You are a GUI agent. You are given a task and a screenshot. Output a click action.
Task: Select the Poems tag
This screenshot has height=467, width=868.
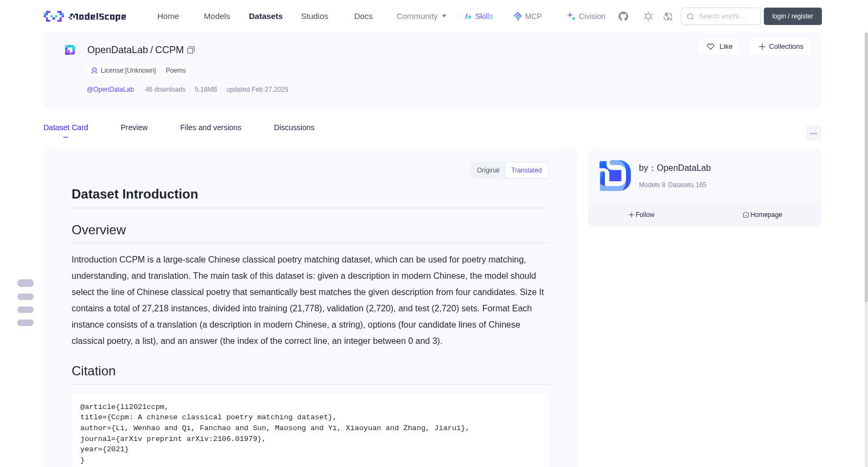[x=176, y=71]
